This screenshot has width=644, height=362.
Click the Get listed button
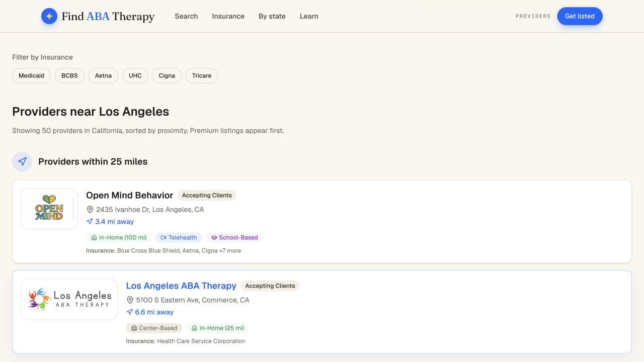tap(580, 16)
